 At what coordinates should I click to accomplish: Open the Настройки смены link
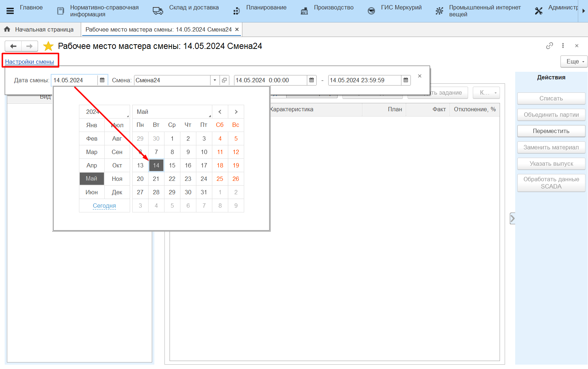(x=29, y=62)
